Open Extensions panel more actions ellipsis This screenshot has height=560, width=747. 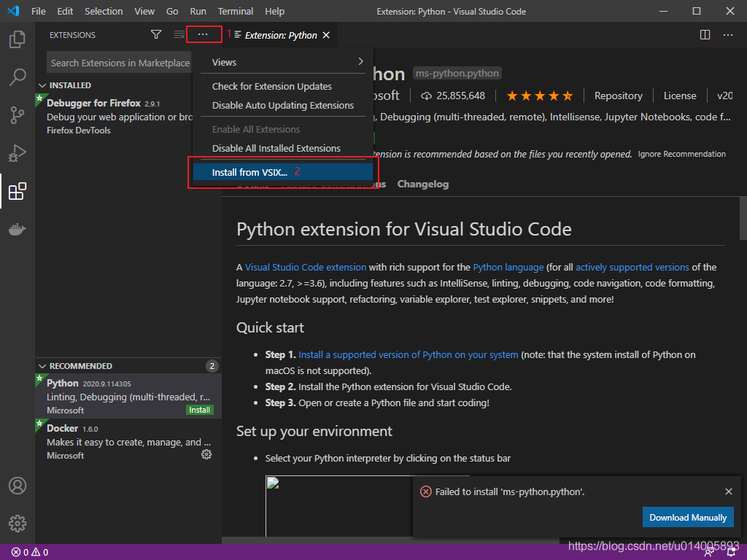pos(203,34)
